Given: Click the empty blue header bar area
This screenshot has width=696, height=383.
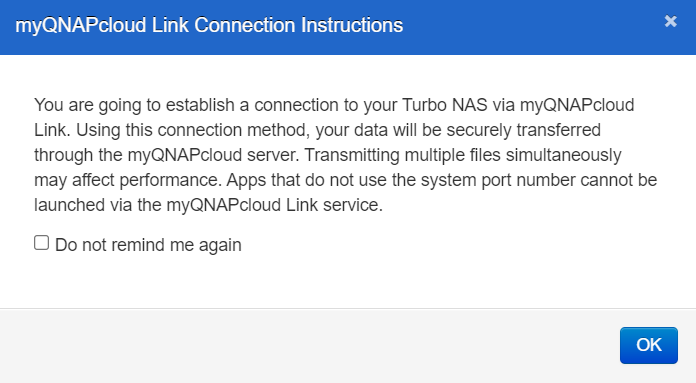Looking at the screenshot, I should pyautogui.click(x=533, y=27).
